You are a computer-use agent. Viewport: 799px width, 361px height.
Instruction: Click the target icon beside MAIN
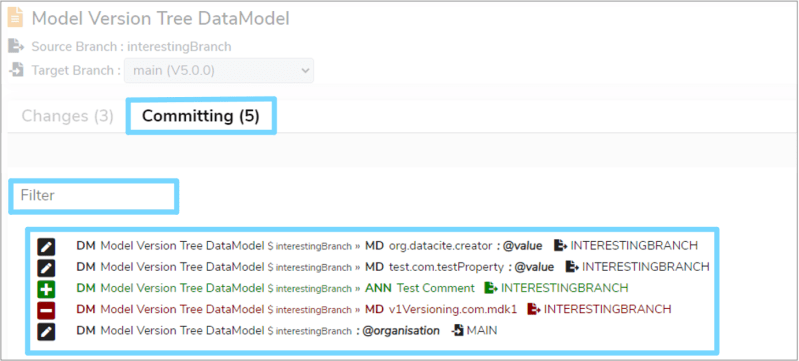tap(458, 330)
